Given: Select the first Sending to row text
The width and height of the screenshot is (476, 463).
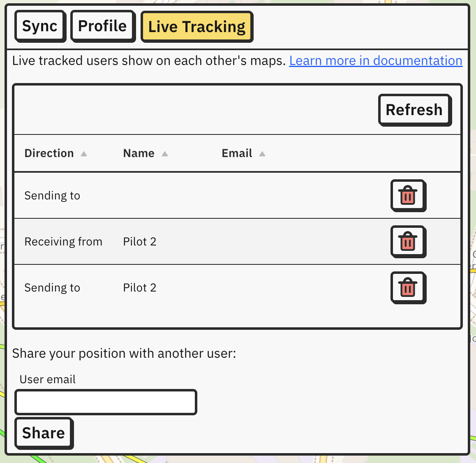Looking at the screenshot, I should click(52, 196).
